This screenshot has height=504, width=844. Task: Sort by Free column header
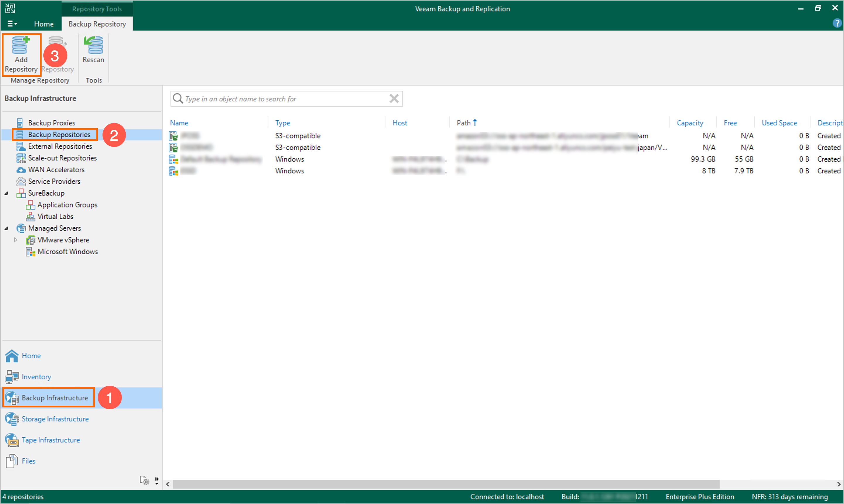(x=730, y=123)
